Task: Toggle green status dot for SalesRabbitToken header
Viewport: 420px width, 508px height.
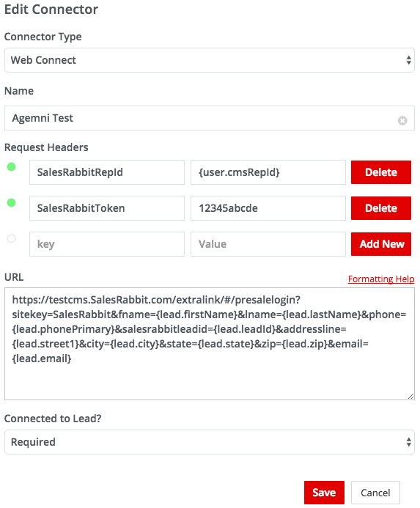Action: tap(11, 203)
